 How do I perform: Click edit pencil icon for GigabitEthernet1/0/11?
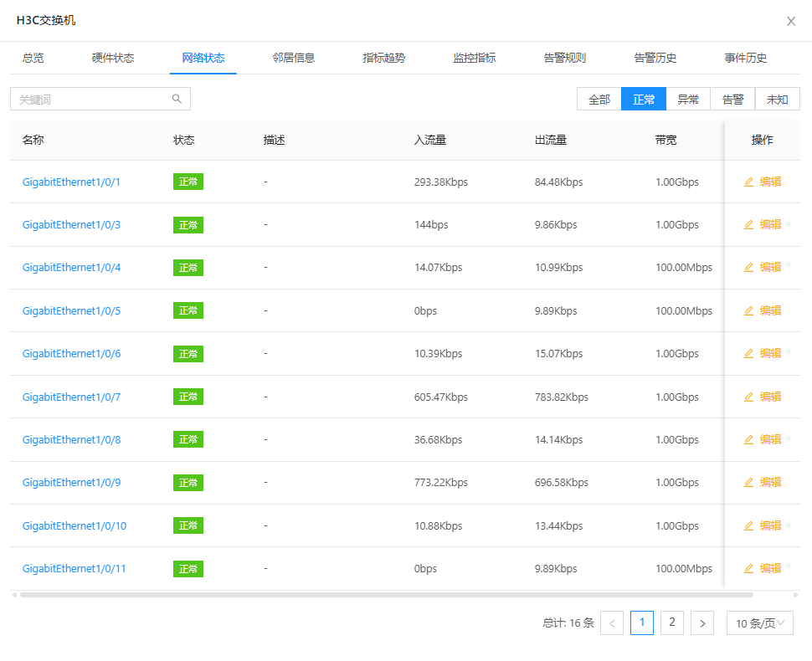click(749, 569)
